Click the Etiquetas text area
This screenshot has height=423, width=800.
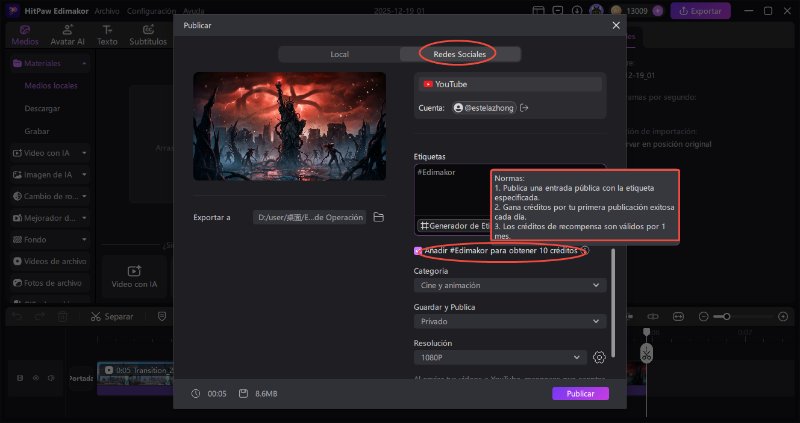point(454,191)
